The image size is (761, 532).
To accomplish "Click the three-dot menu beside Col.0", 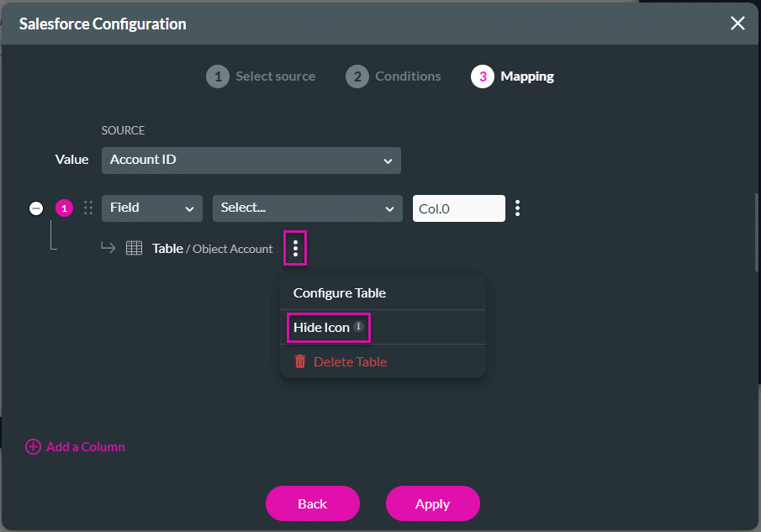I will [517, 208].
